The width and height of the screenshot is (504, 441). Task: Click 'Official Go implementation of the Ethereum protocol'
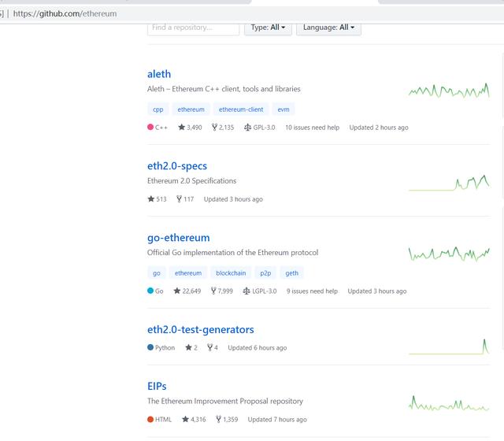pyautogui.click(x=233, y=253)
